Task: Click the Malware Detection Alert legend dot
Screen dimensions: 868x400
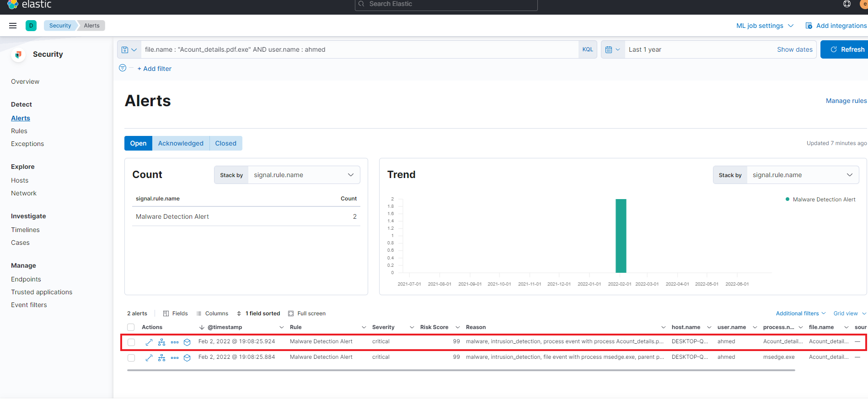Action: (x=788, y=200)
